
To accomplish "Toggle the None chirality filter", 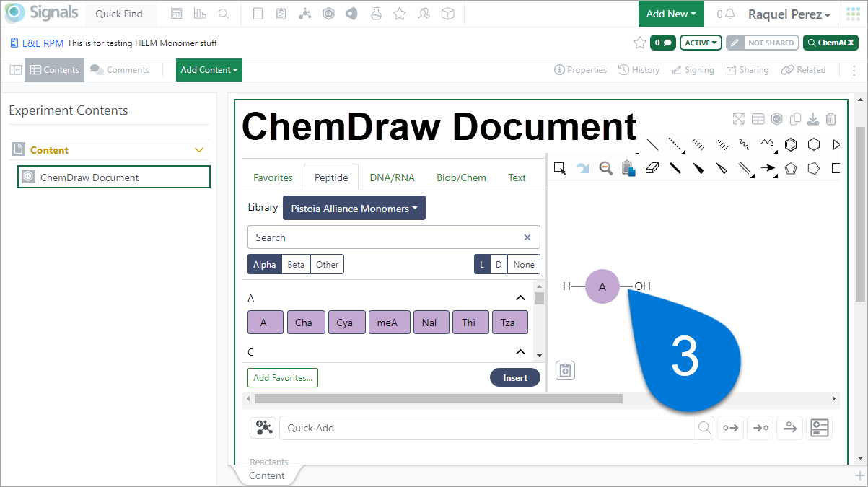I will (524, 265).
